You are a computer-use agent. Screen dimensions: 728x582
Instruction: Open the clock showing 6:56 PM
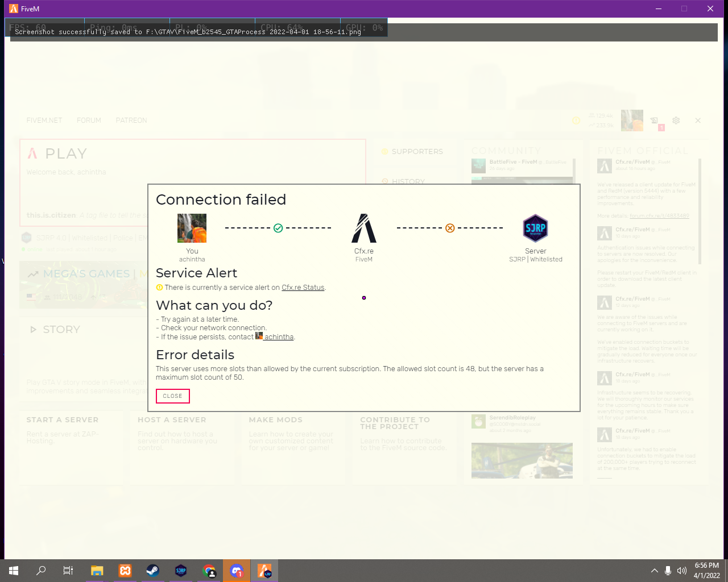[707, 571]
